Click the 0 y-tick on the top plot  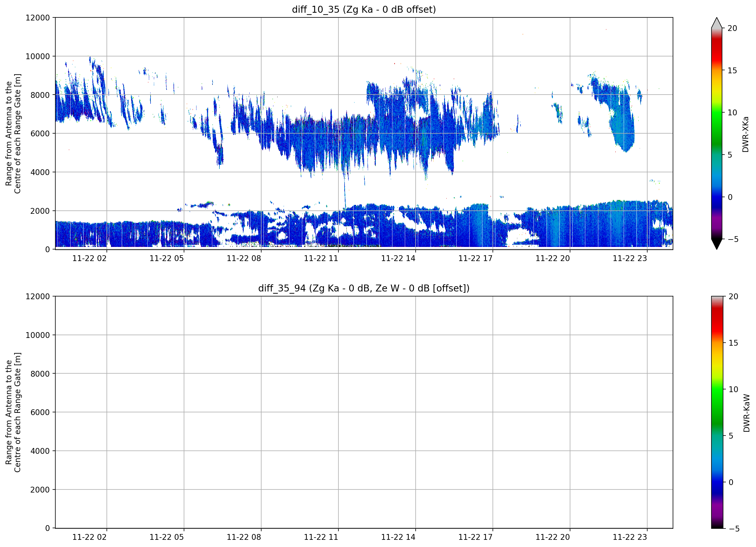click(47, 249)
